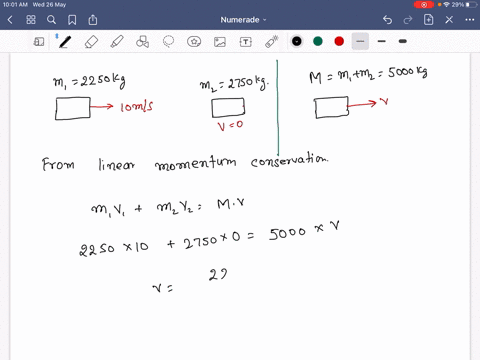
Task: Toggle the read-only/zoom window tool
Action: point(39,42)
